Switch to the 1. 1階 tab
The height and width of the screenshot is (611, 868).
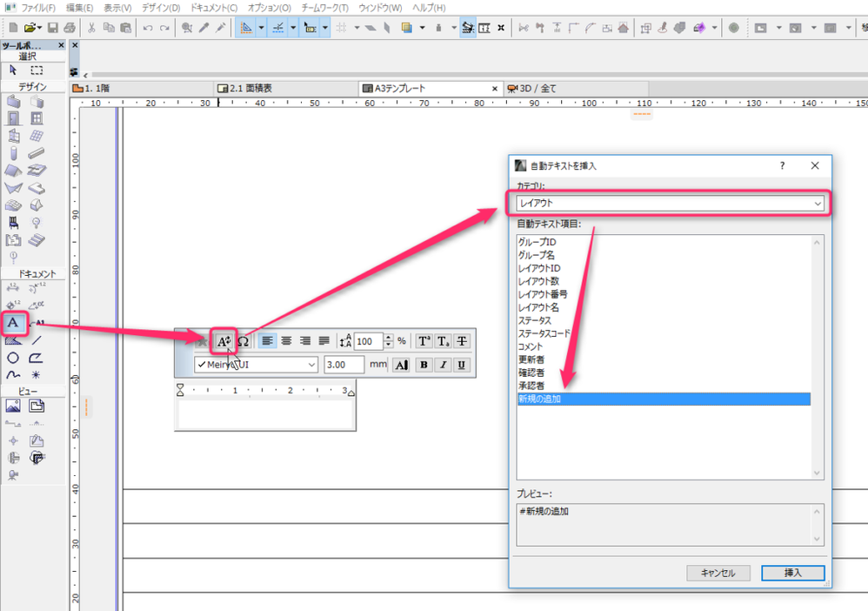pyautogui.click(x=142, y=89)
